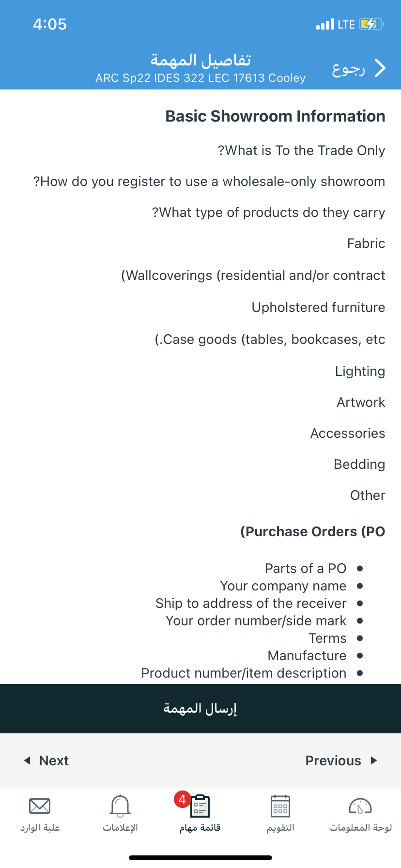Open the notifications bell icon

click(120, 806)
